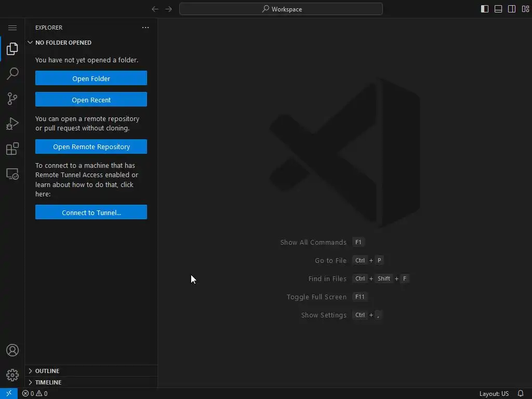Expand the Outline section
Image resolution: width=532 pixels, height=399 pixels.
[91, 371]
